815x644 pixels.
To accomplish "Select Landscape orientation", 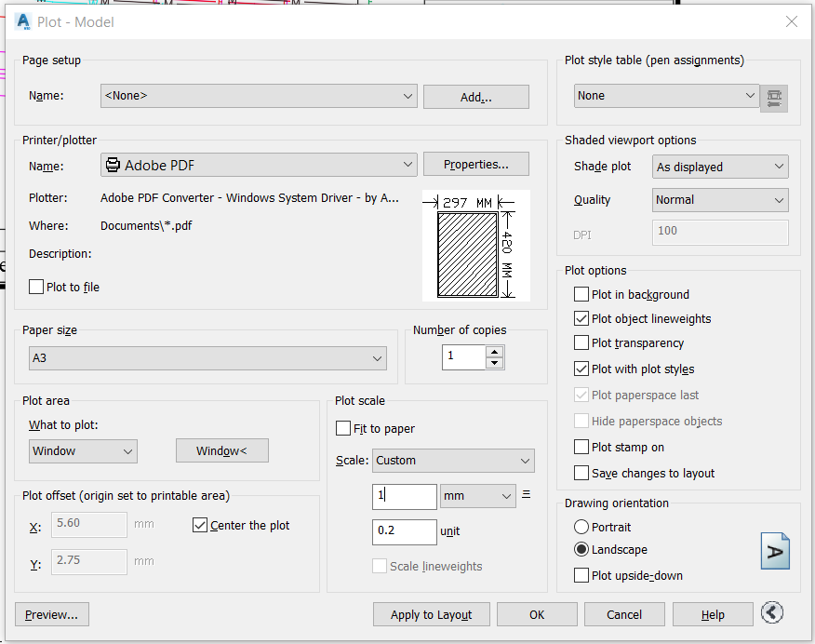I will click(x=581, y=549).
